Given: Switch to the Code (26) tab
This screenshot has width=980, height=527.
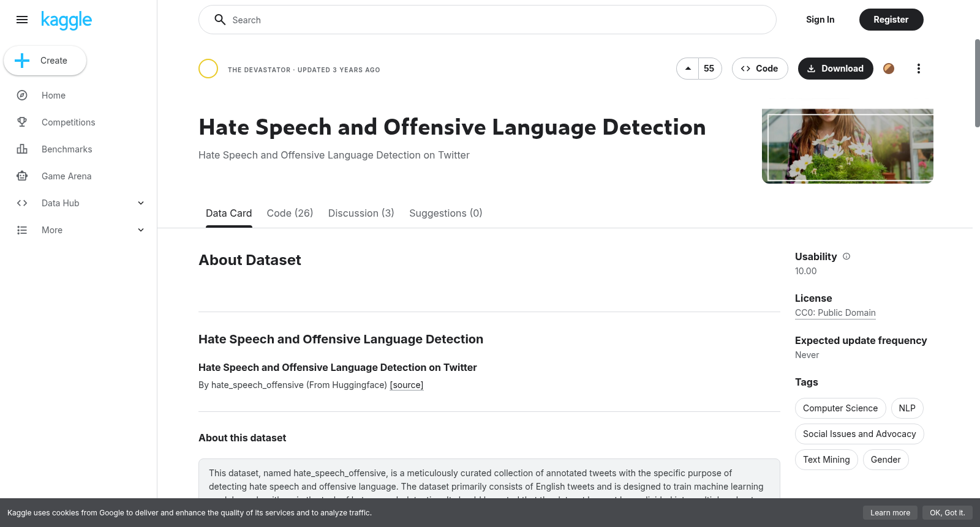Looking at the screenshot, I should click(290, 213).
